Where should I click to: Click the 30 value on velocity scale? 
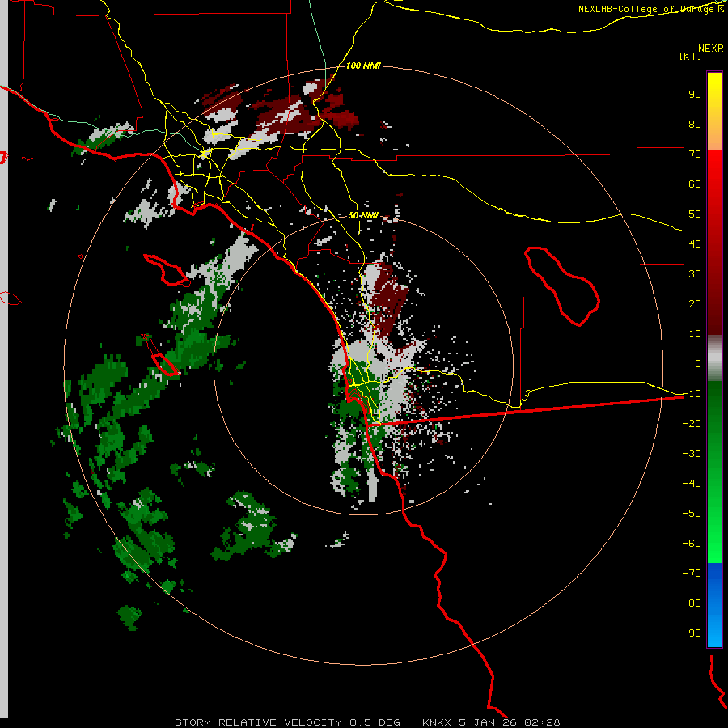695,274
